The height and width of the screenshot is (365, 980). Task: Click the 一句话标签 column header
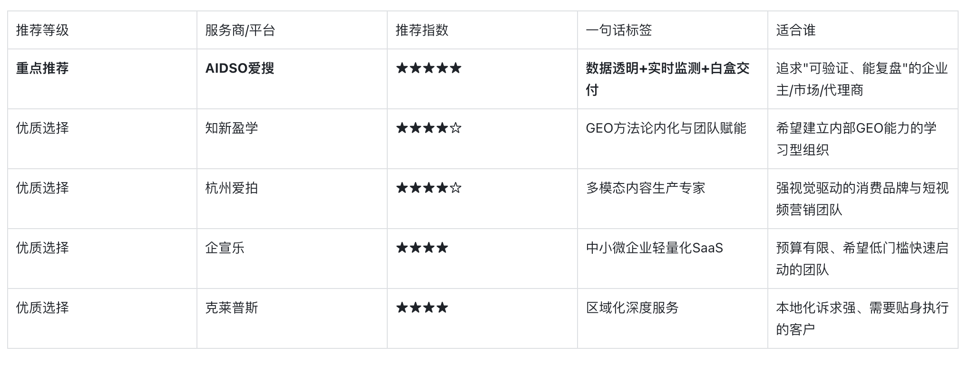pyautogui.click(x=618, y=30)
